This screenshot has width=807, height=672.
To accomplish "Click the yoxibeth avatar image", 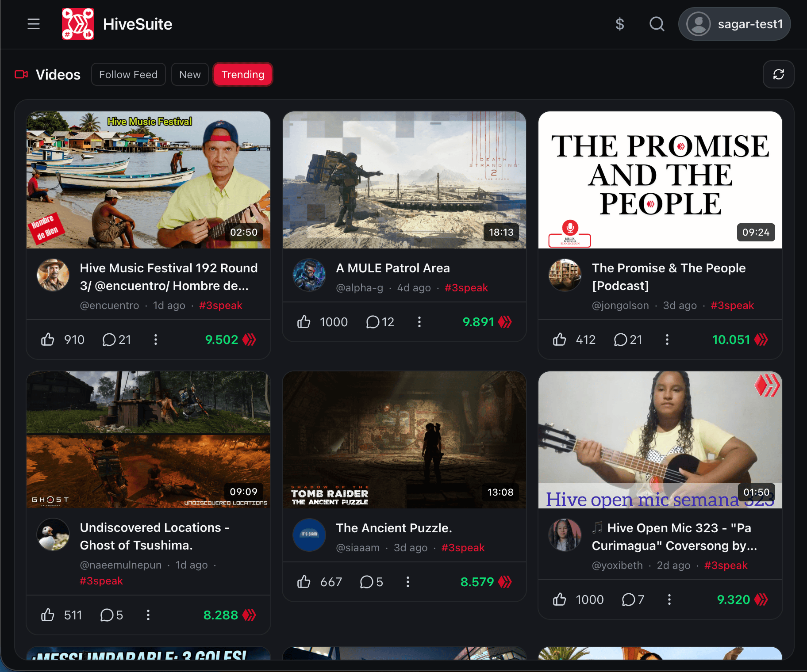I will pyautogui.click(x=565, y=535).
